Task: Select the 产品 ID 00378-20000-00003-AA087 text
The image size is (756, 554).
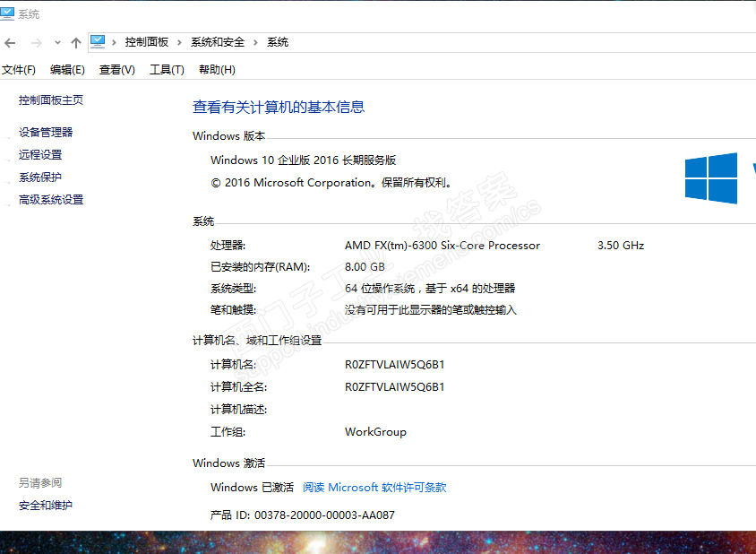Action: (x=302, y=515)
